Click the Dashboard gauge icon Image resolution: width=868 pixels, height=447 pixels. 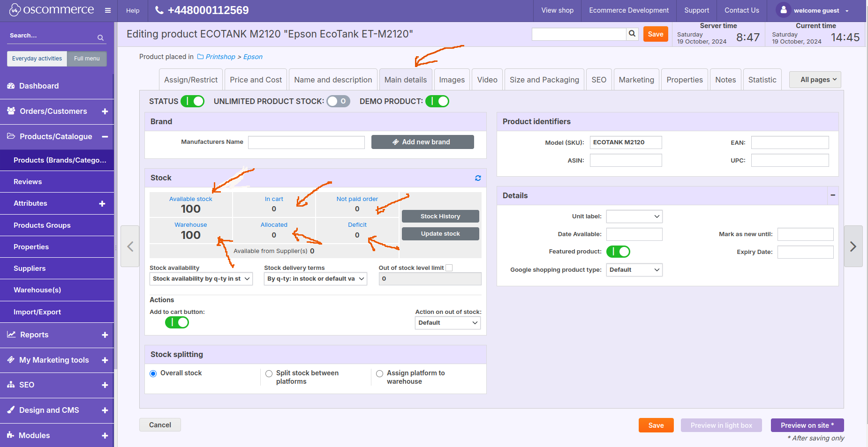coord(11,86)
